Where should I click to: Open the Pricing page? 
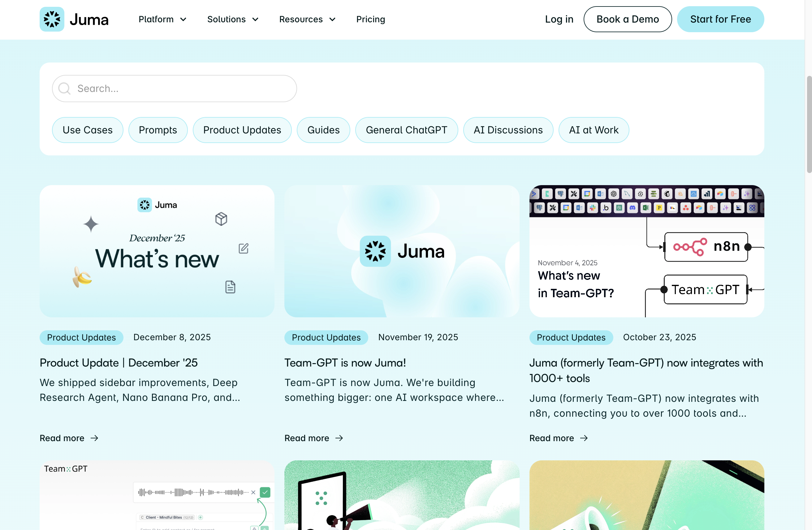click(370, 20)
